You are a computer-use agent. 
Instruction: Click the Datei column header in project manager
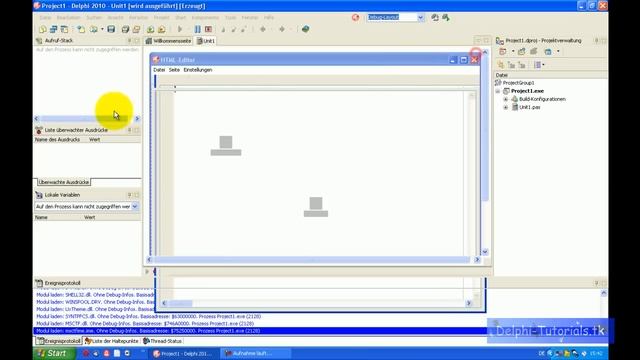(x=551, y=75)
